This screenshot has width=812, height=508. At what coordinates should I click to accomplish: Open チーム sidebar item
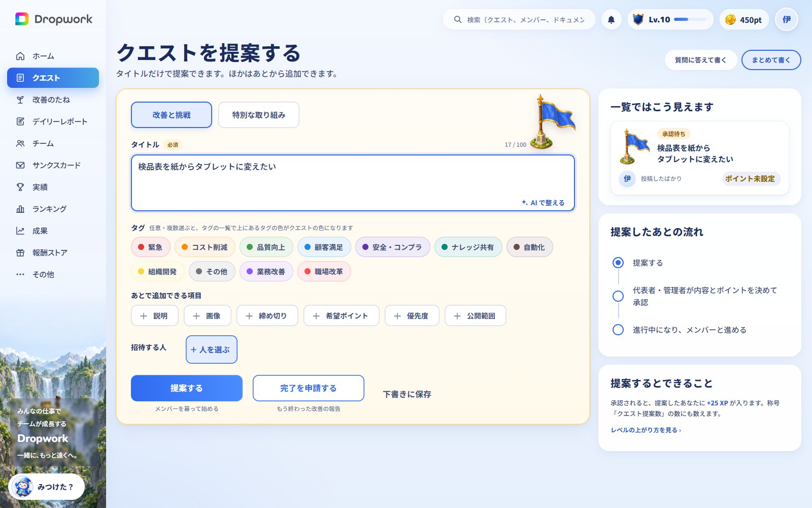(x=53, y=143)
